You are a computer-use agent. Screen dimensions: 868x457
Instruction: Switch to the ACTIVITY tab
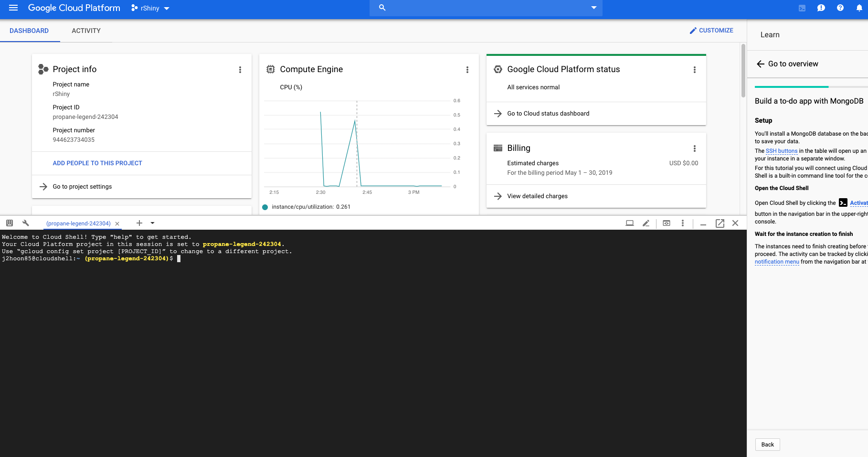click(86, 31)
